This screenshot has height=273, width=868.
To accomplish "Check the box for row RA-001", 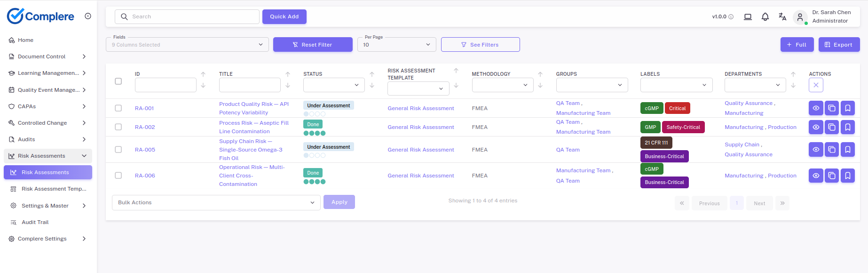I will pos(118,108).
